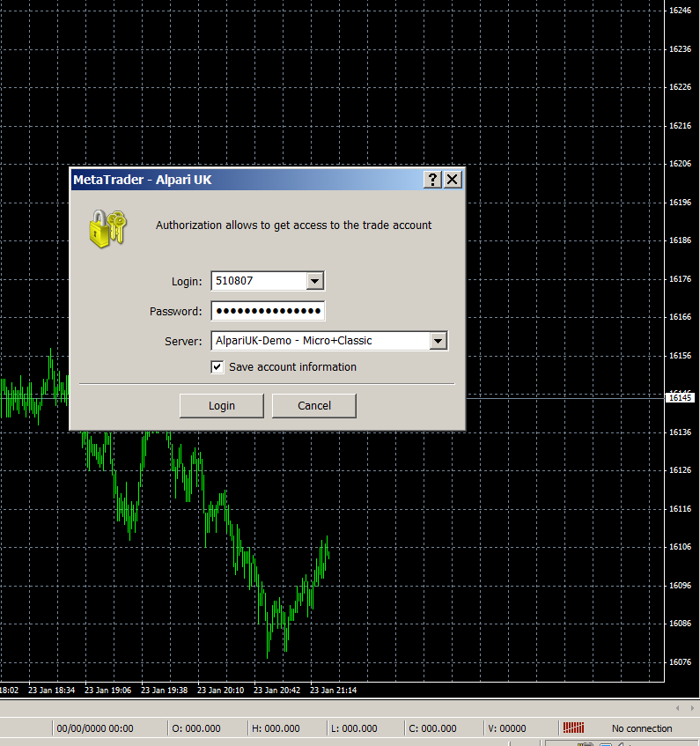Expand the Server dropdown list
The image size is (700, 746).
tap(438, 341)
